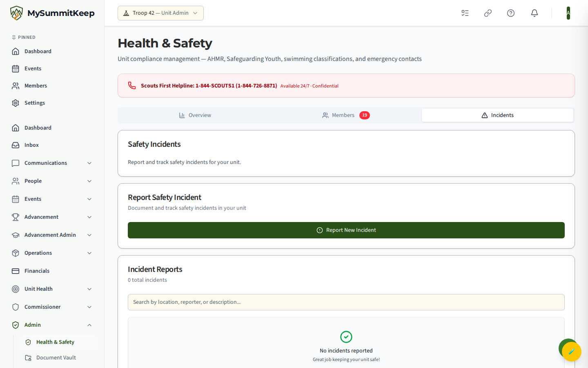Click the MySummitKeep logo icon
This screenshot has height=368, width=588.
[x=16, y=13]
